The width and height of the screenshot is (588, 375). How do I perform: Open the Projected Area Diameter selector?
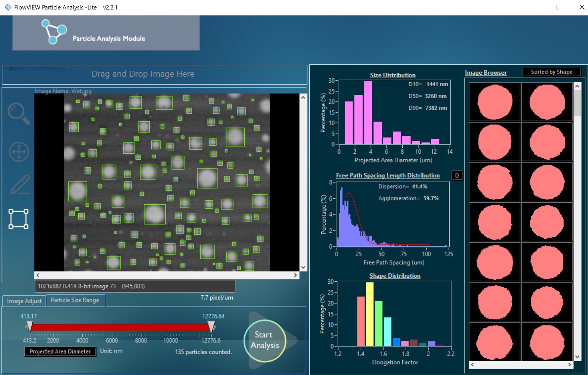coord(60,351)
